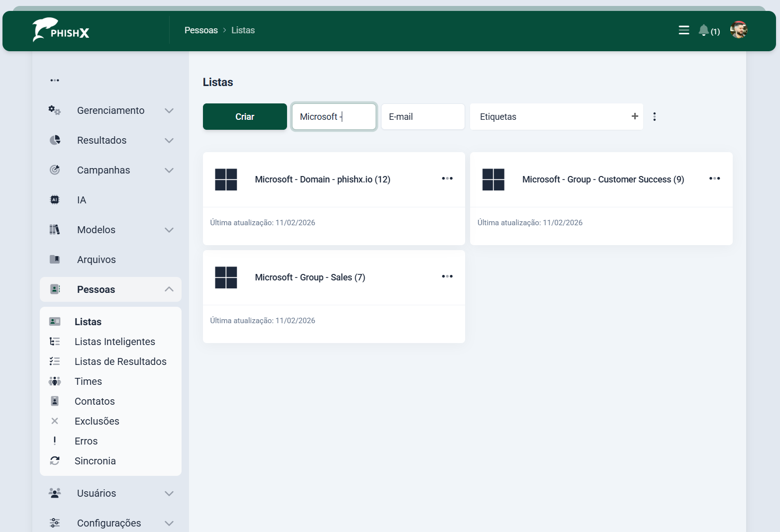Screen dimensions: 780x532
Task: Click the Listas Inteligentes tree icon
Action: click(x=55, y=342)
